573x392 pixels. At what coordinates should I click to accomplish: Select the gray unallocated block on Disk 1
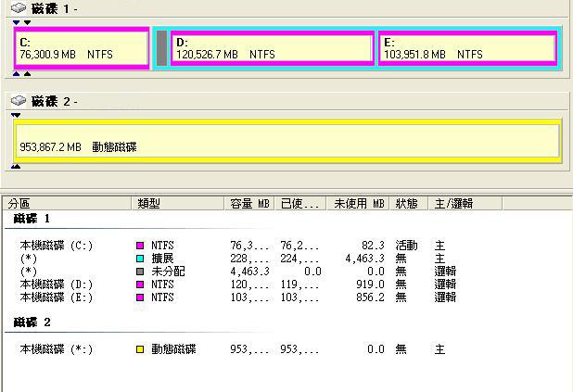[162, 48]
